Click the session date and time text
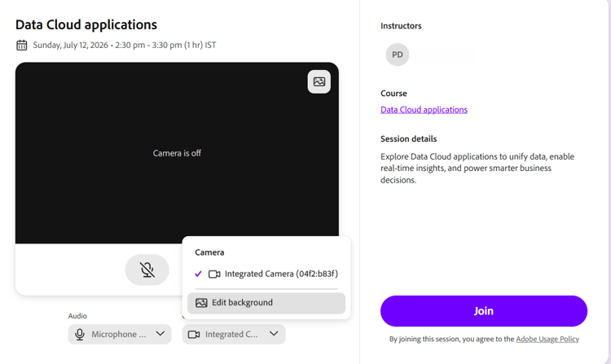The image size is (611, 364). tap(125, 45)
